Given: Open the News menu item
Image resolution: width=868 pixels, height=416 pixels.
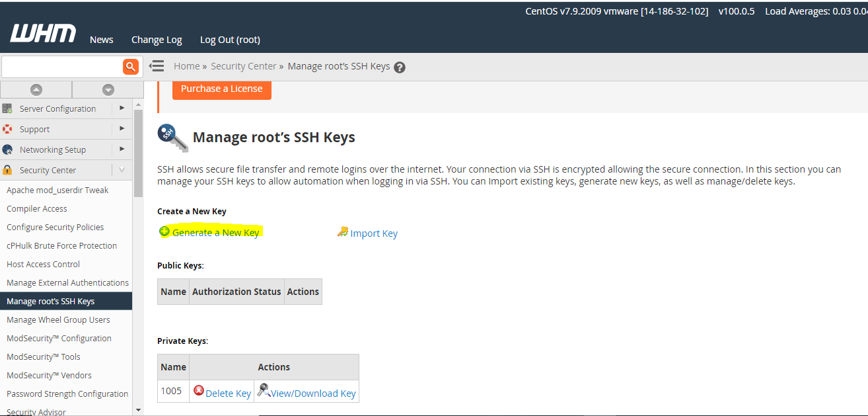Looking at the screenshot, I should pos(101,40).
